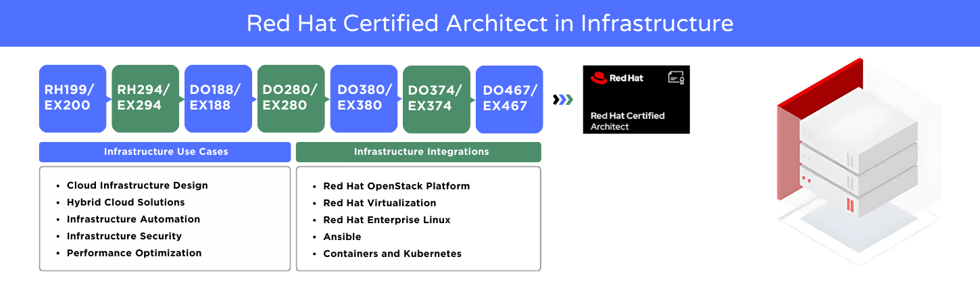Select the DO188/EX188 course box
Screen dimensions: 980x284
pyautogui.click(x=218, y=99)
